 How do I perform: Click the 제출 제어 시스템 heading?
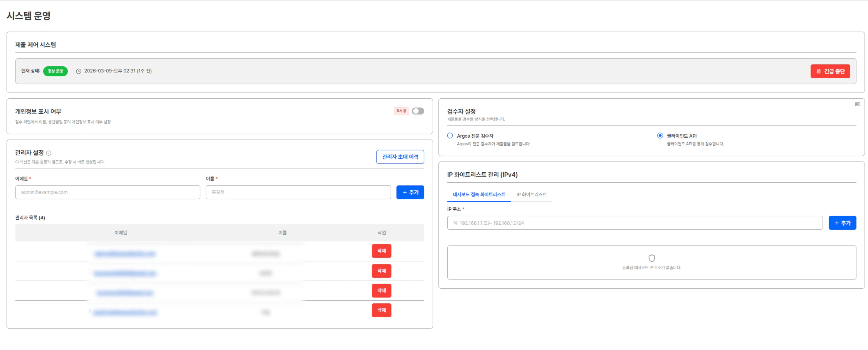click(35, 45)
